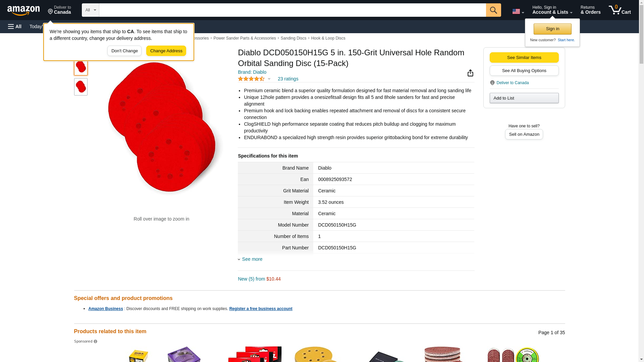This screenshot has height=362, width=644.
Task: Expand the rating breakdown chevron
Action: pos(269,79)
